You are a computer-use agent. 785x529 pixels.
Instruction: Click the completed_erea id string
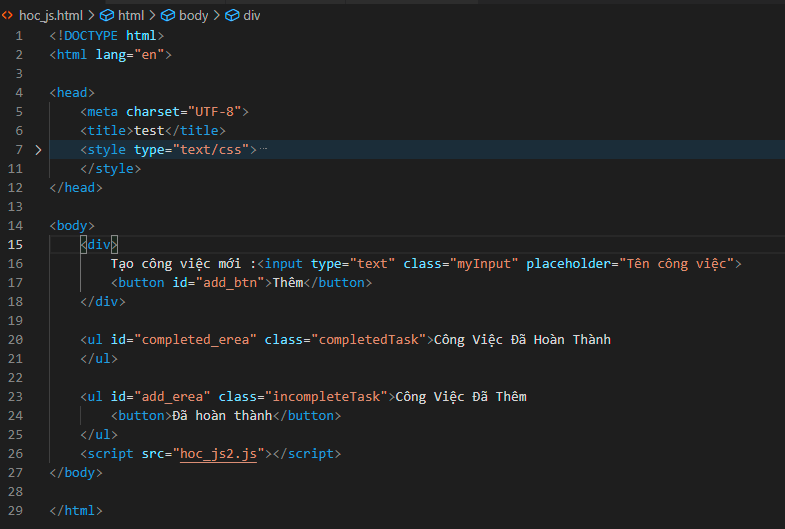[195, 340]
